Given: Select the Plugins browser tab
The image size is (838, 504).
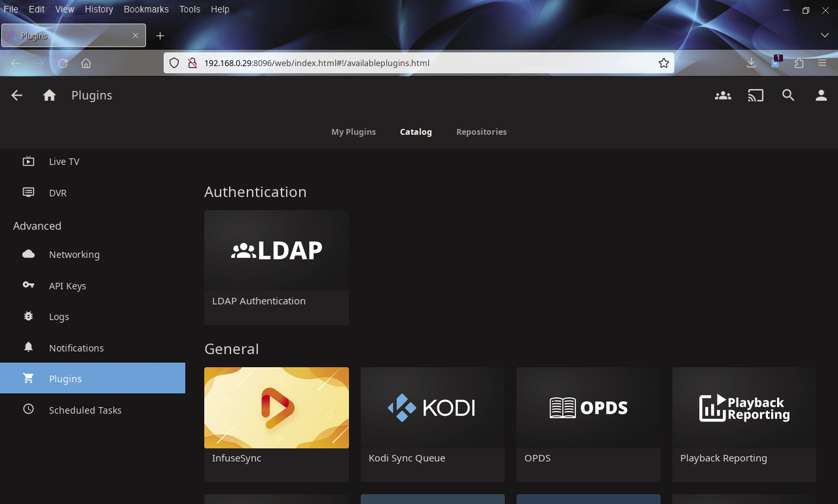Looking at the screenshot, I should coord(73,35).
